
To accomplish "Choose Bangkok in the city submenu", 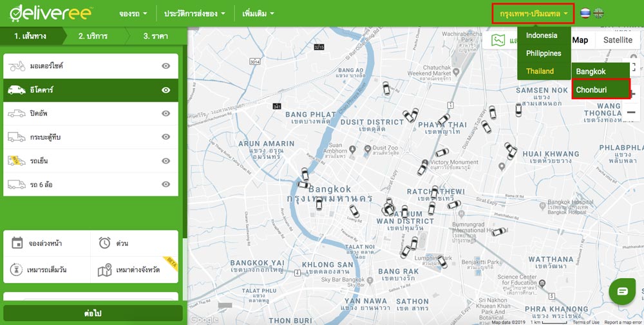I will click(600, 71).
